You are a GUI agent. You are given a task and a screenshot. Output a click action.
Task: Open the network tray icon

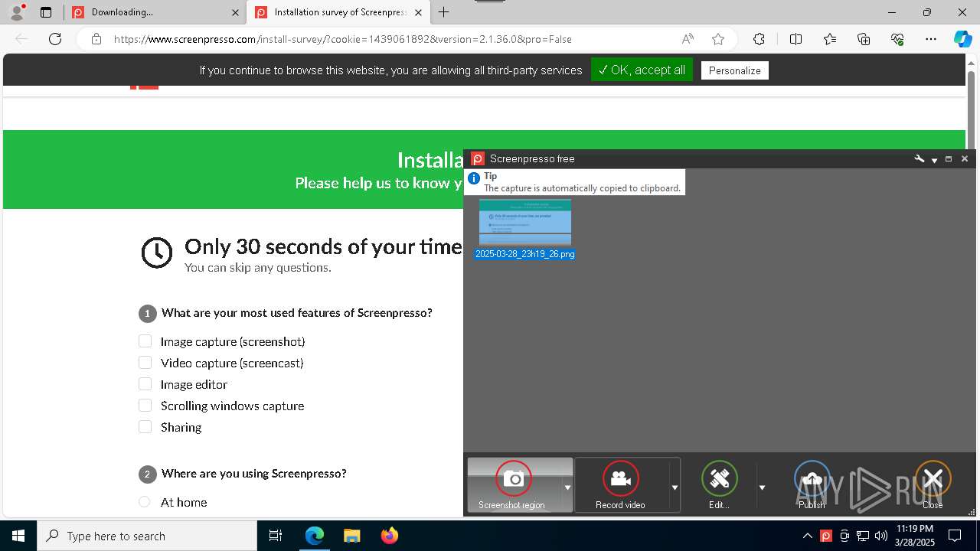point(863,536)
